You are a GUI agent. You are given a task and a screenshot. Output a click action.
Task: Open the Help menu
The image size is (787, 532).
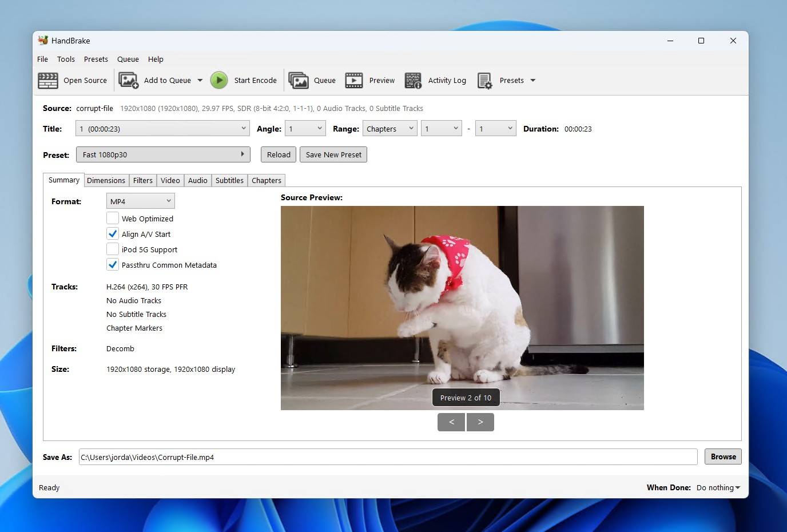(x=156, y=59)
